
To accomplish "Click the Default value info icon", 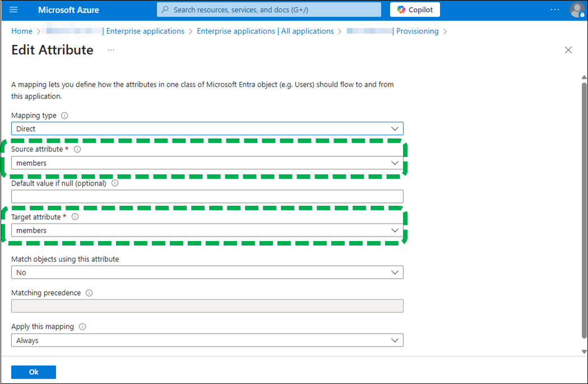I will point(115,183).
